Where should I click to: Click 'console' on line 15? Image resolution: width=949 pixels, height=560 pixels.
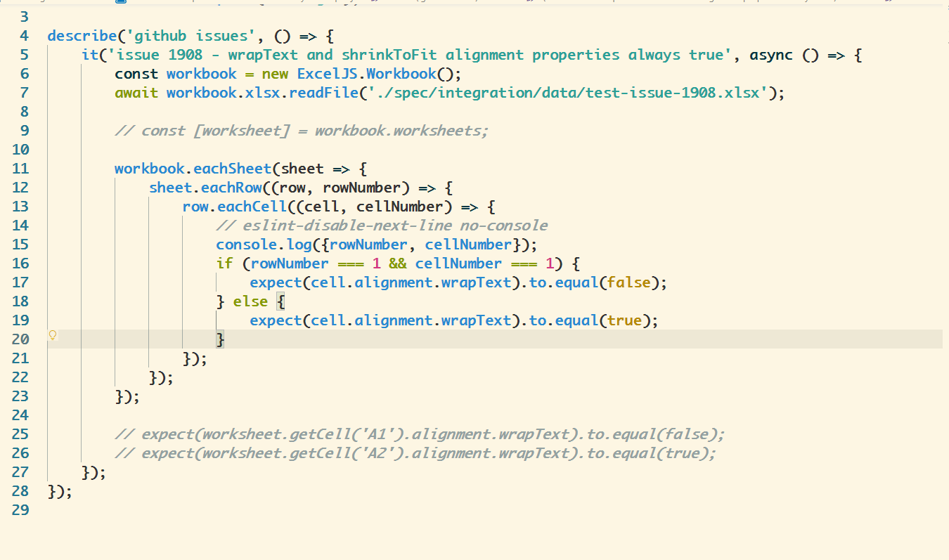[x=246, y=245]
